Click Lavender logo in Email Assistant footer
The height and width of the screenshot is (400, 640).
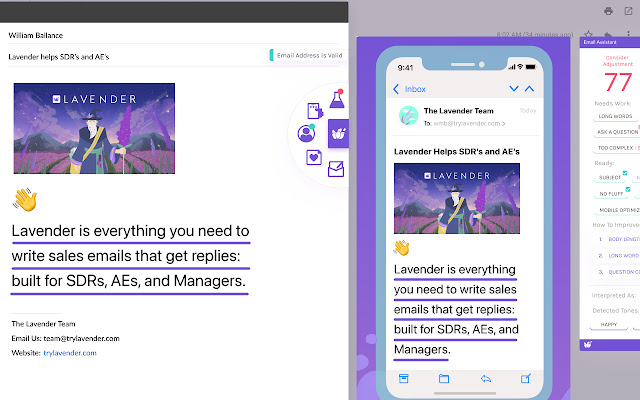(588, 344)
